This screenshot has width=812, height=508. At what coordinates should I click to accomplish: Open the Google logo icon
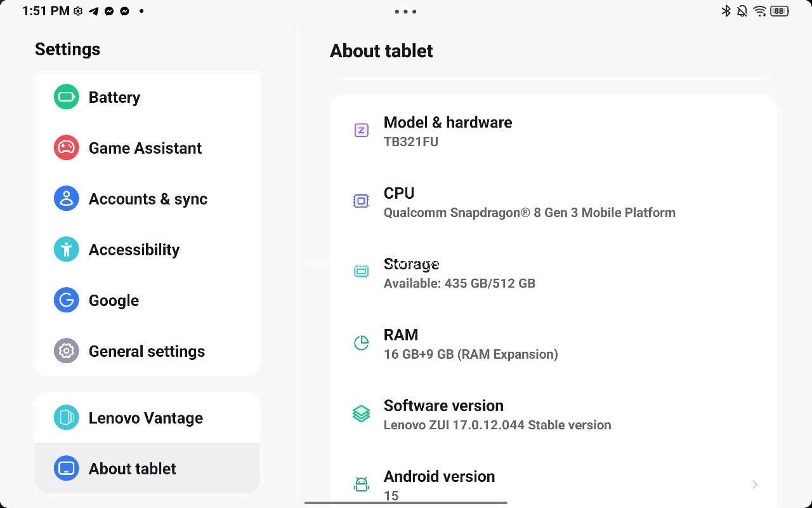(67, 300)
